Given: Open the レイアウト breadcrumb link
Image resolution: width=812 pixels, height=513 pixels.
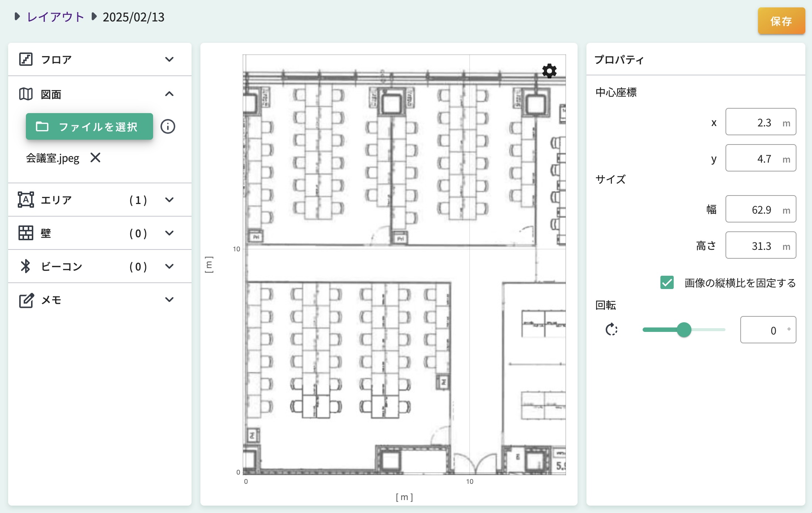Looking at the screenshot, I should (x=55, y=17).
